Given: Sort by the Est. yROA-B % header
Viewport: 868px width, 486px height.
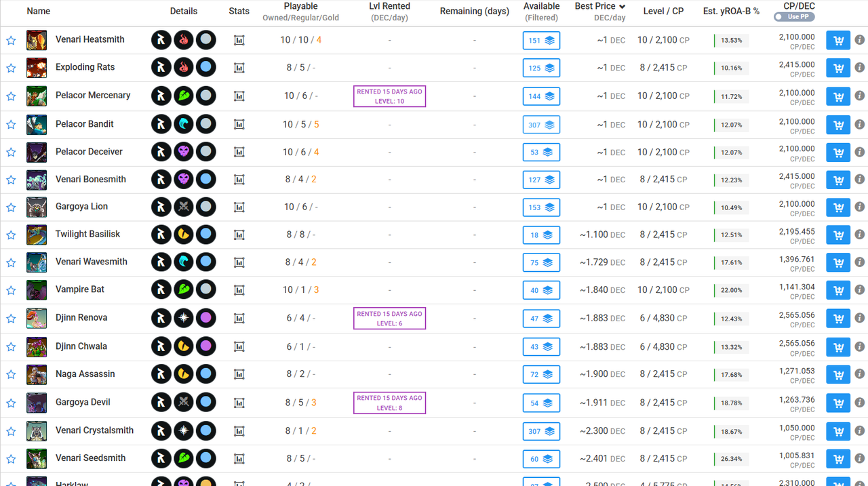Looking at the screenshot, I should point(731,12).
